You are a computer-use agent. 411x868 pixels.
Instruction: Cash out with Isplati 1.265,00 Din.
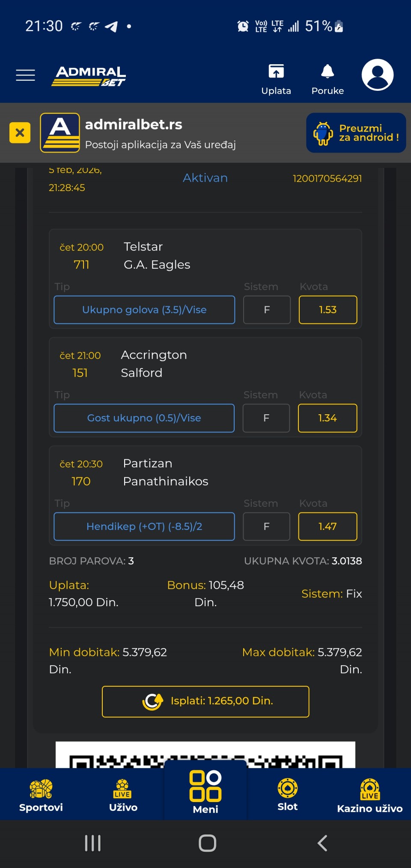[205, 701]
